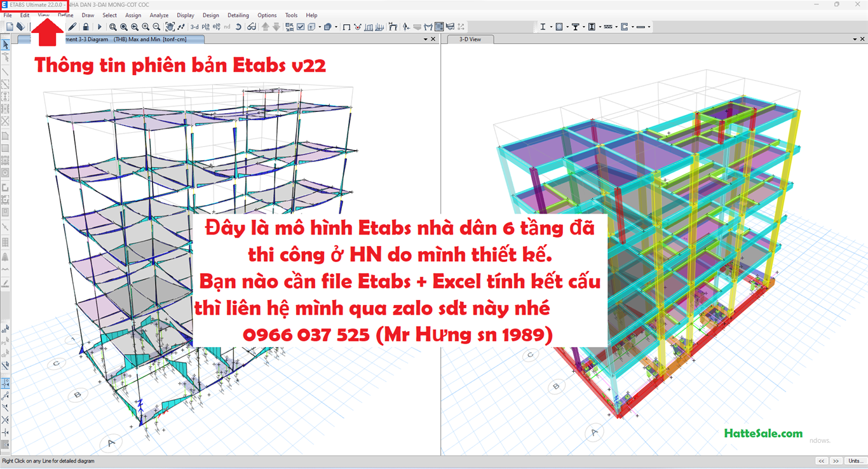Click the zoom out one step icon

click(x=156, y=27)
